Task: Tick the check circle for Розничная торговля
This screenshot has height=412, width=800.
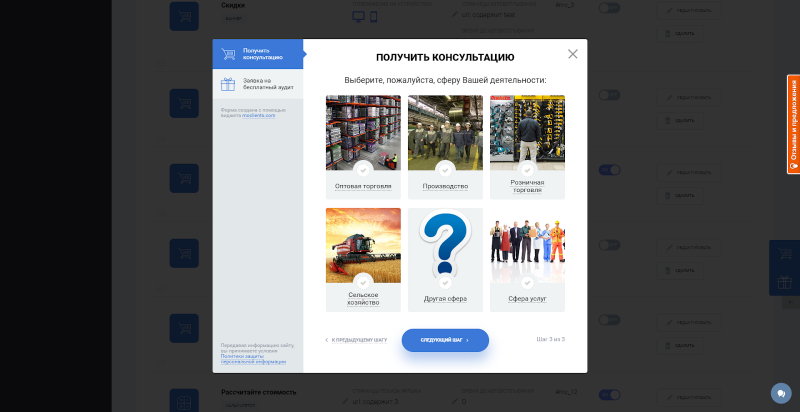Action: pyautogui.click(x=528, y=169)
